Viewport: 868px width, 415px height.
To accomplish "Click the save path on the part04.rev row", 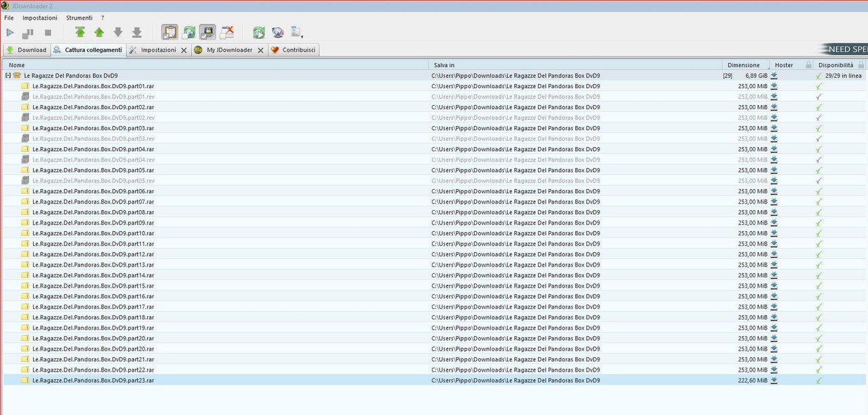I will pos(515,160).
